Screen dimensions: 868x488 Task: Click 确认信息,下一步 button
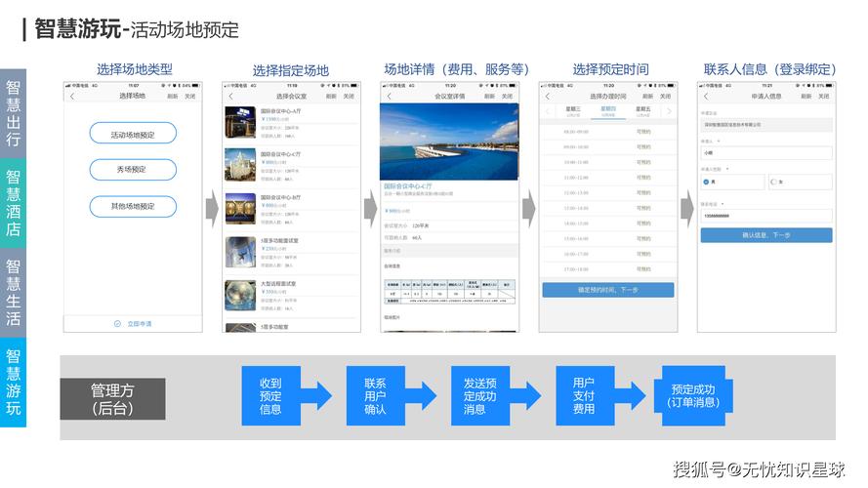point(765,235)
